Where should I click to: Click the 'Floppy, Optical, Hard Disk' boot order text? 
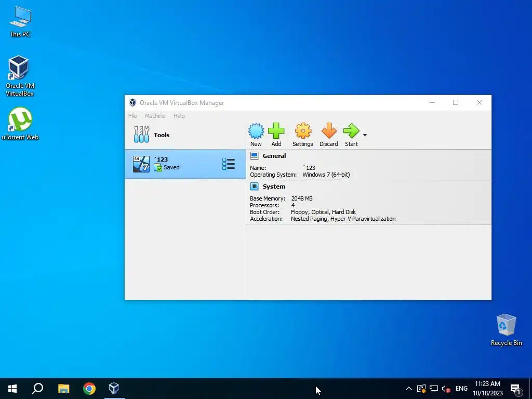[323, 212]
